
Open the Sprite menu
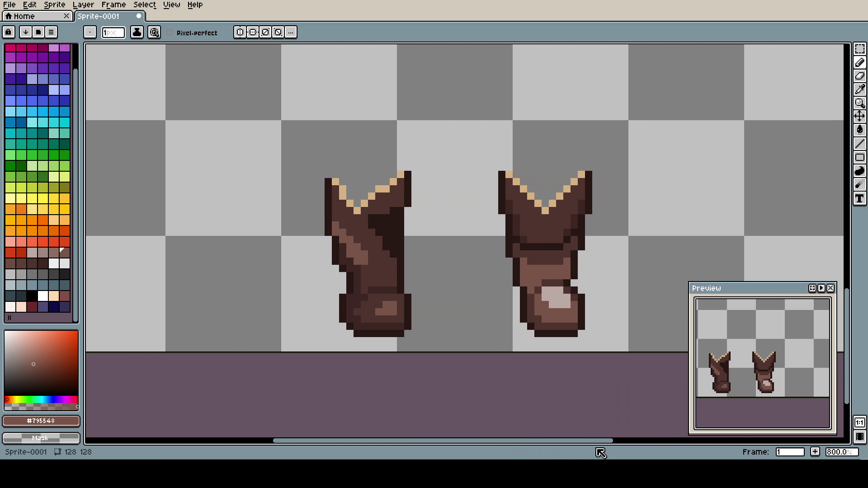click(x=54, y=5)
